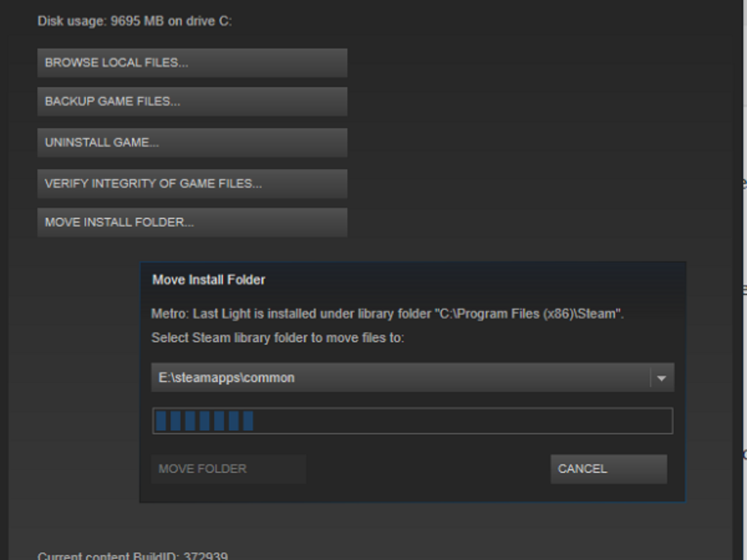747x560 pixels.
Task: Click the Disk usage text line
Action: (x=135, y=21)
